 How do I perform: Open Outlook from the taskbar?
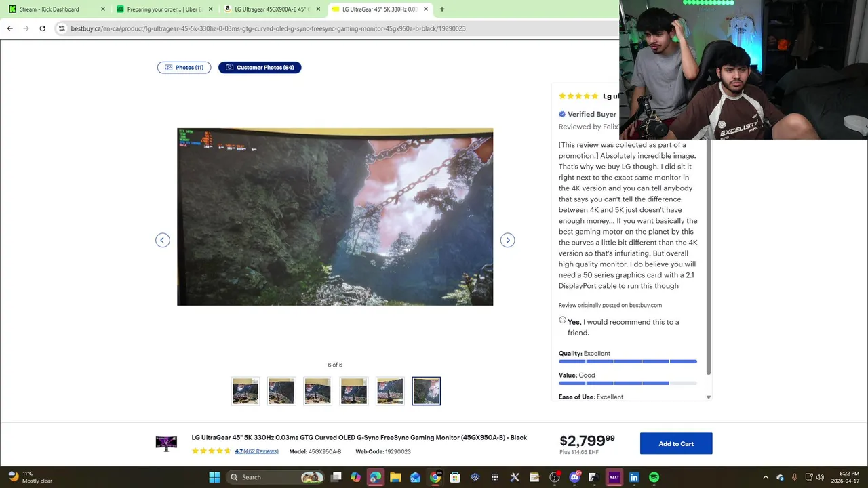click(x=415, y=477)
